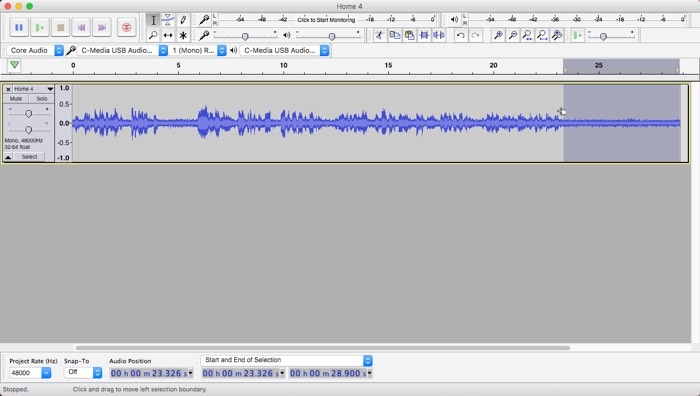Click the 25 second mark on timeline ruler
Viewport: 700px width, 396px height.
pos(599,66)
